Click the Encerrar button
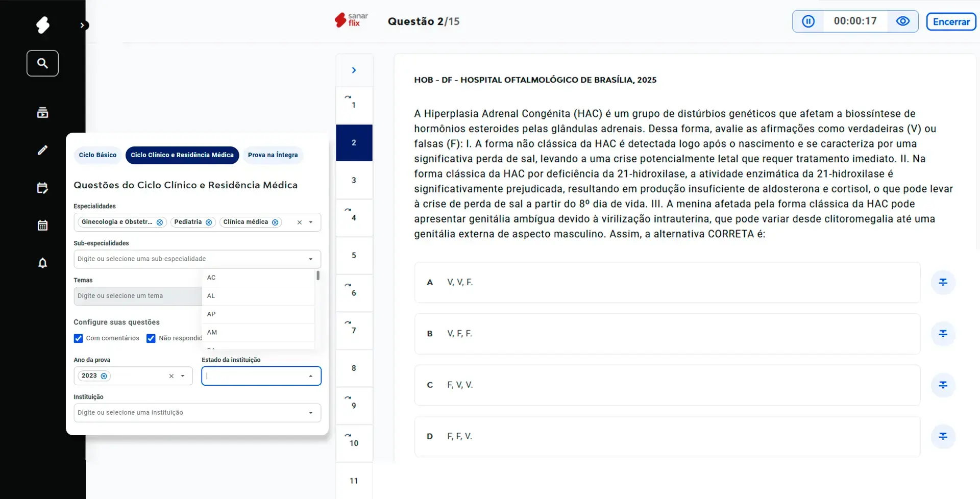 (951, 22)
